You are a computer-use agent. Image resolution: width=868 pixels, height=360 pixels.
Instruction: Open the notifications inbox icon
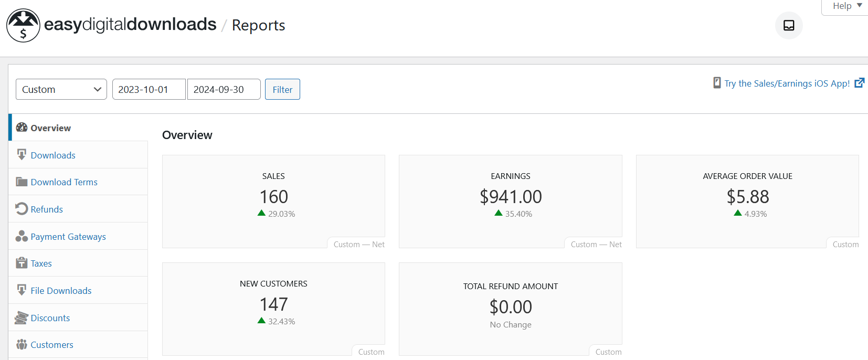point(788,25)
